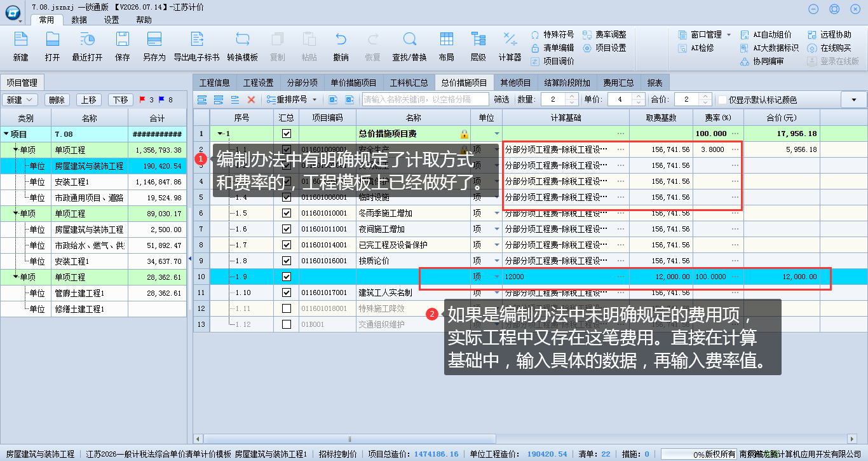Click the 转换模板 convert template icon
The width and height of the screenshot is (868, 461).
(243, 39)
